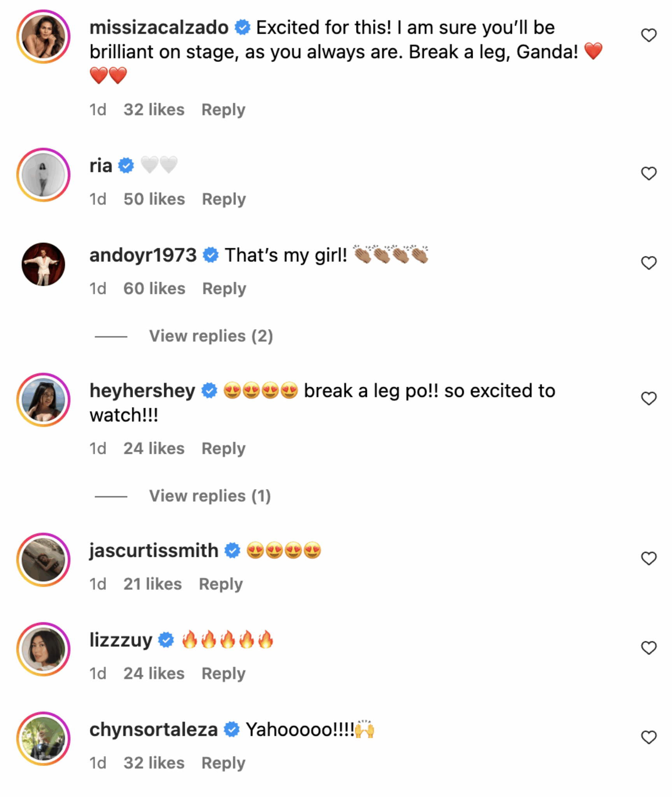Reply to missizacalzado's comment
The image size is (672, 797).
coord(223,110)
